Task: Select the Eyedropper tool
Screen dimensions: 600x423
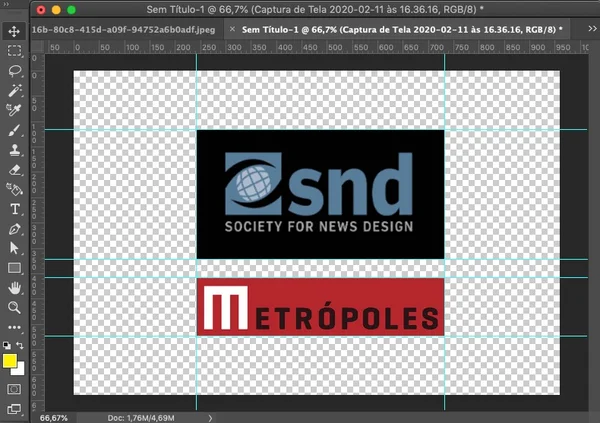Action: click(14, 110)
